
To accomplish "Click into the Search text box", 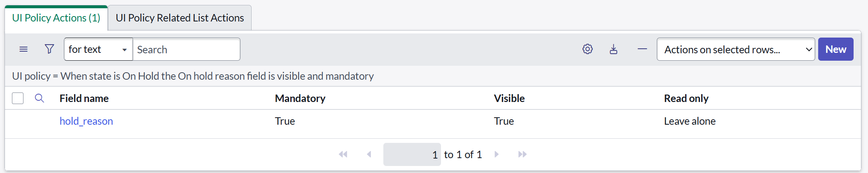I will coord(186,49).
